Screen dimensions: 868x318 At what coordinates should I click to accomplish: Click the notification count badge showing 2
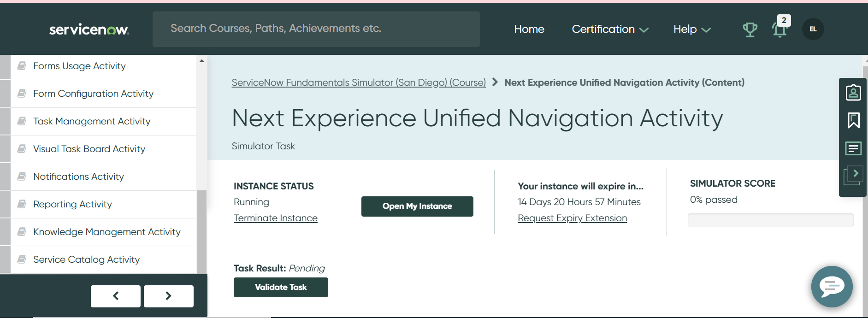784,20
